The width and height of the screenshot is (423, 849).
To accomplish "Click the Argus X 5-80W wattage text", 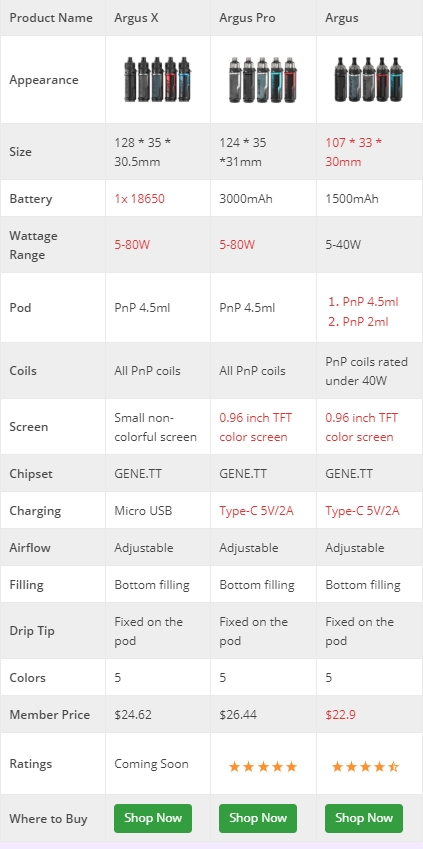I will (132, 245).
